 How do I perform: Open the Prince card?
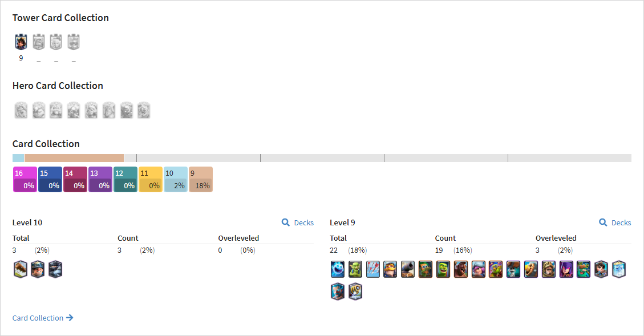click(549, 269)
